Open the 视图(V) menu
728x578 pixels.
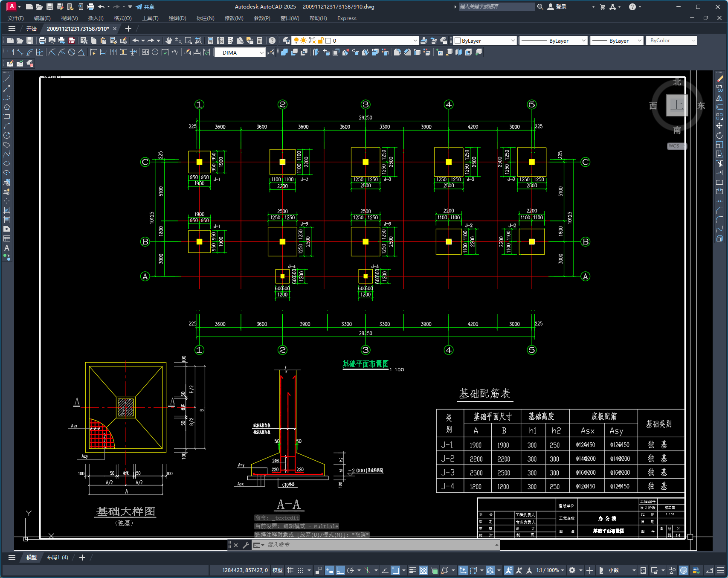(69, 18)
